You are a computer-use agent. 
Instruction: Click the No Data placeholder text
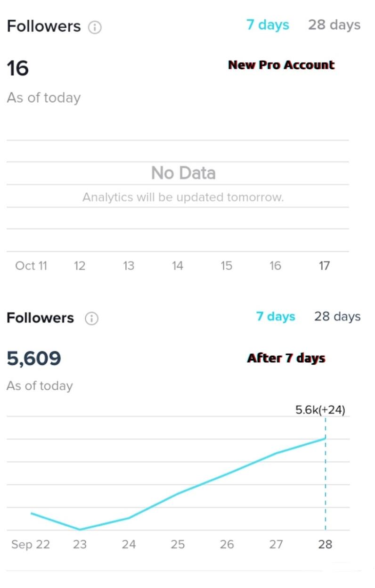(183, 173)
